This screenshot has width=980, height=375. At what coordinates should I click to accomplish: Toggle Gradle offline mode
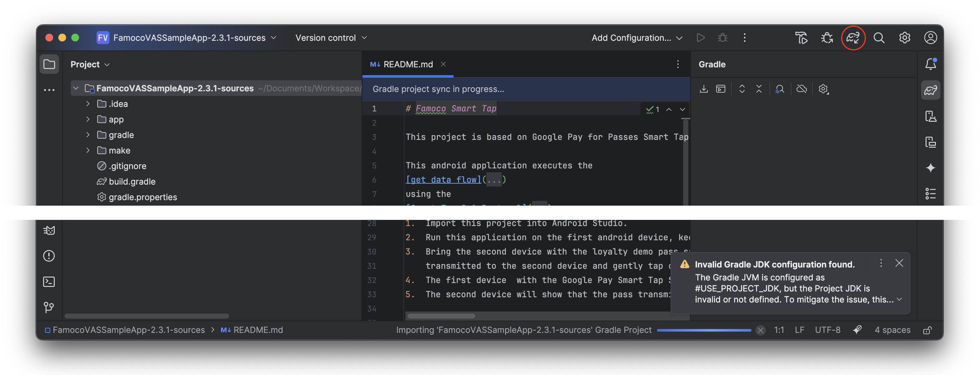802,89
